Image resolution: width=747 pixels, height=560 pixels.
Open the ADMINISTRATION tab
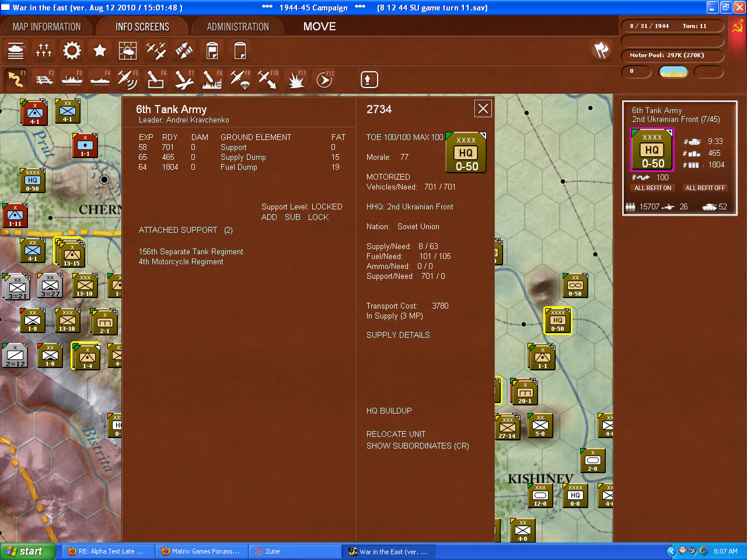[238, 27]
